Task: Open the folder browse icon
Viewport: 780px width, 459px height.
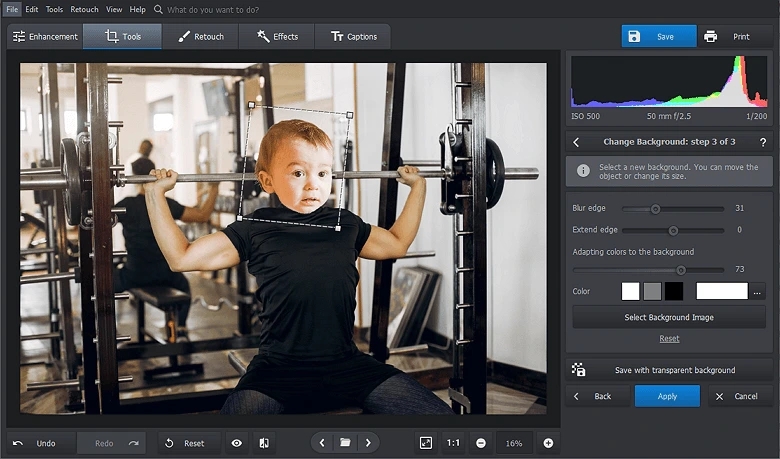Action: (x=344, y=443)
